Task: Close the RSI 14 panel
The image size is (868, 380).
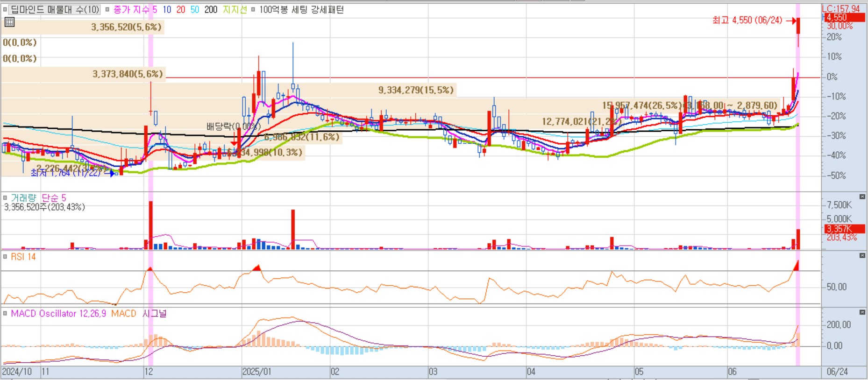Action: tap(862, 255)
